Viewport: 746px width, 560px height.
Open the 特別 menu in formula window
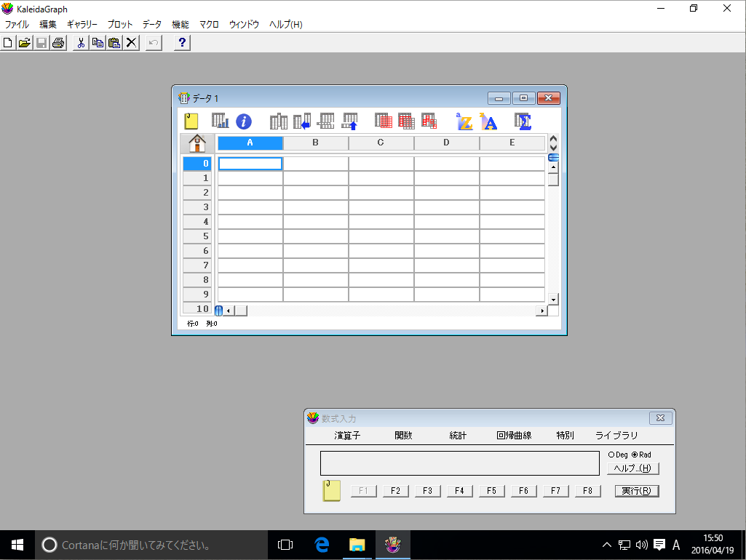click(566, 436)
